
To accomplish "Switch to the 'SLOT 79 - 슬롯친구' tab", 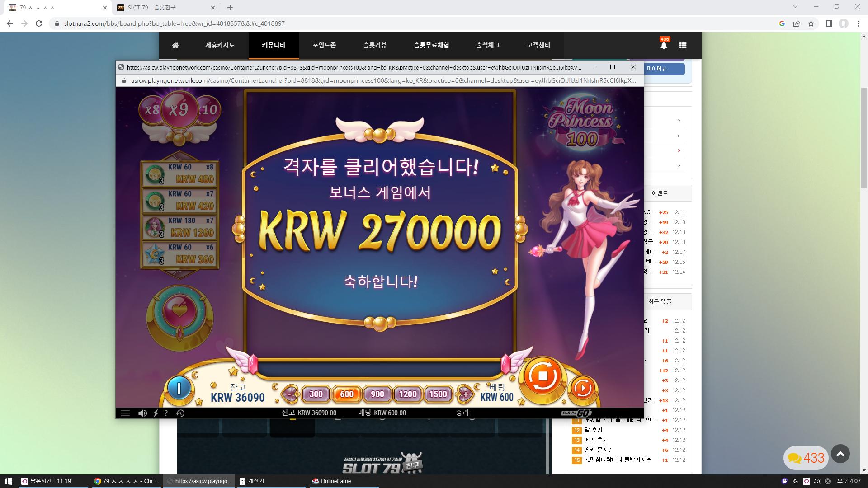I will pyautogui.click(x=165, y=8).
